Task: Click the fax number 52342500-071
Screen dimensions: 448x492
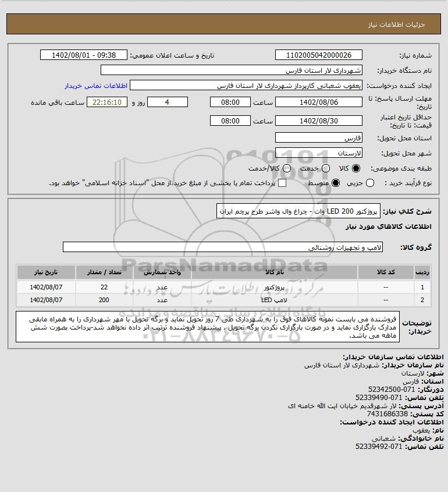Action: (x=391, y=390)
